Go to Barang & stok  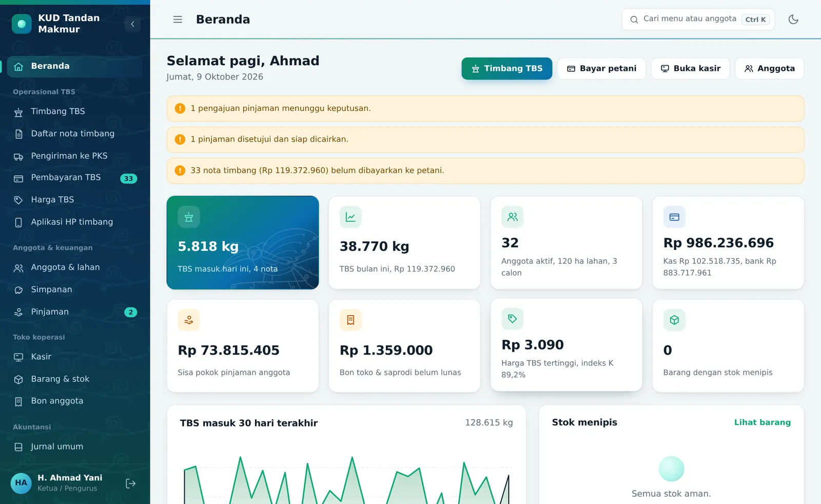(x=75, y=379)
